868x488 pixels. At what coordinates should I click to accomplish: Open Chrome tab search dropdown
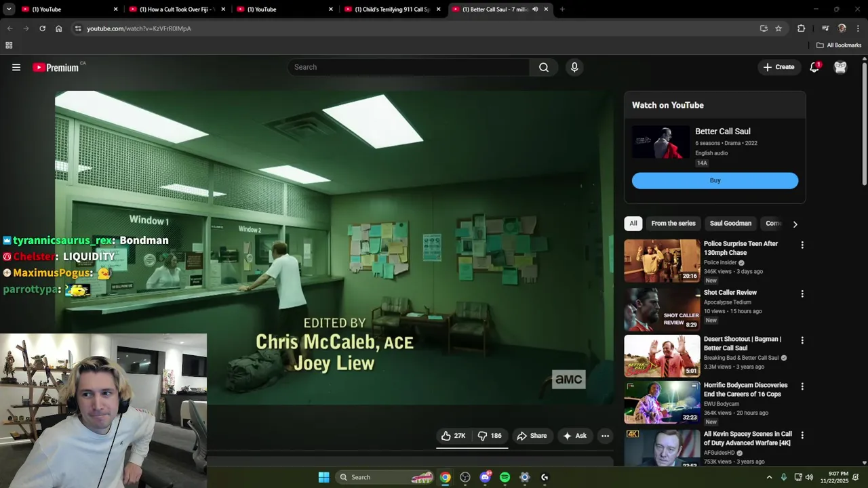(9, 9)
